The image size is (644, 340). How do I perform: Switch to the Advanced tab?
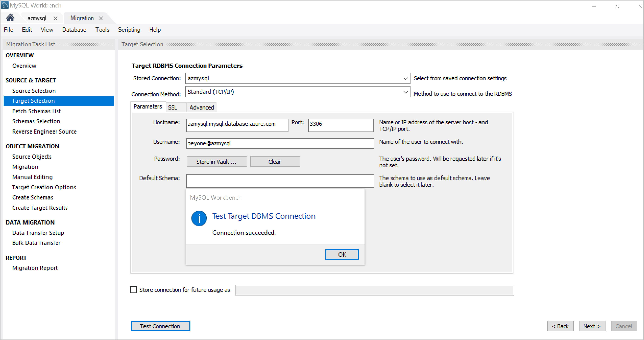click(202, 107)
